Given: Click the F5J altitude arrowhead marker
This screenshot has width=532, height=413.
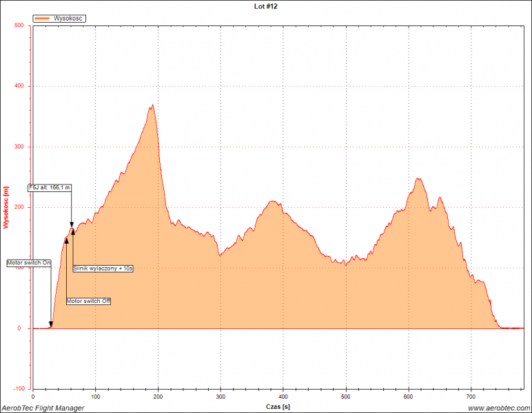Looking at the screenshot, I should (71, 224).
